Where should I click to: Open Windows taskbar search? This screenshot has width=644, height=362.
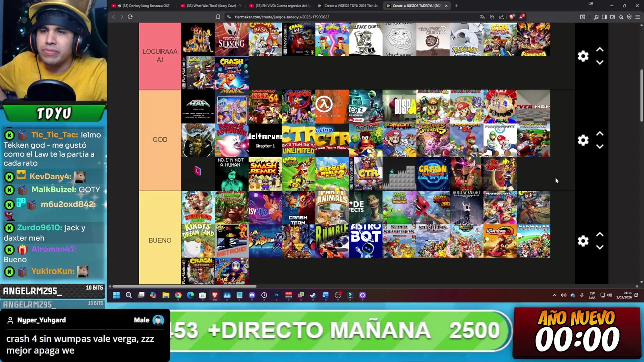129,295
